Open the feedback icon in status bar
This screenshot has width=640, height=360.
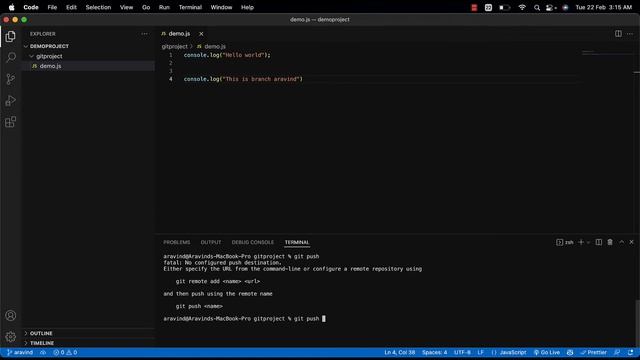617,352
